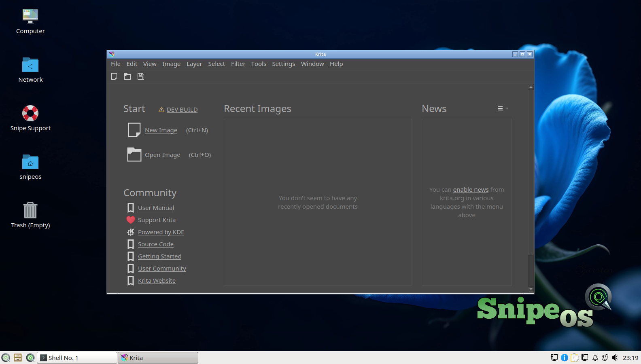The height and width of the screenshot is (364, 641).
Task: Select the Network desktop icon
Action: [x=30, y=70]
